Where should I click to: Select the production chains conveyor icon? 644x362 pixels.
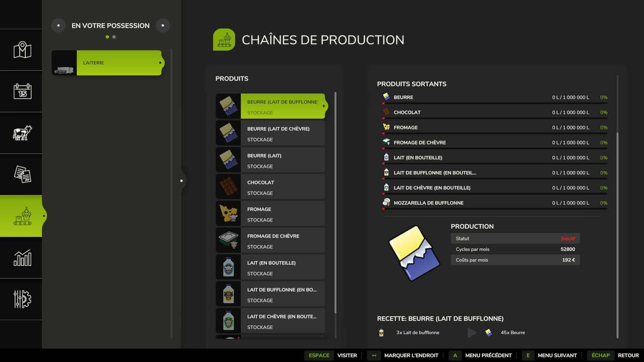coord(22,216)
